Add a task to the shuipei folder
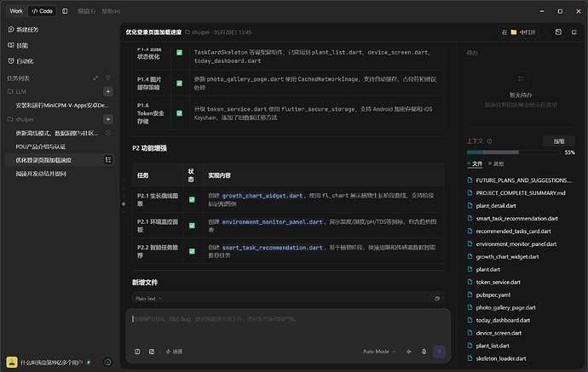This screenshot has height=372, width=588. [108, 119]
